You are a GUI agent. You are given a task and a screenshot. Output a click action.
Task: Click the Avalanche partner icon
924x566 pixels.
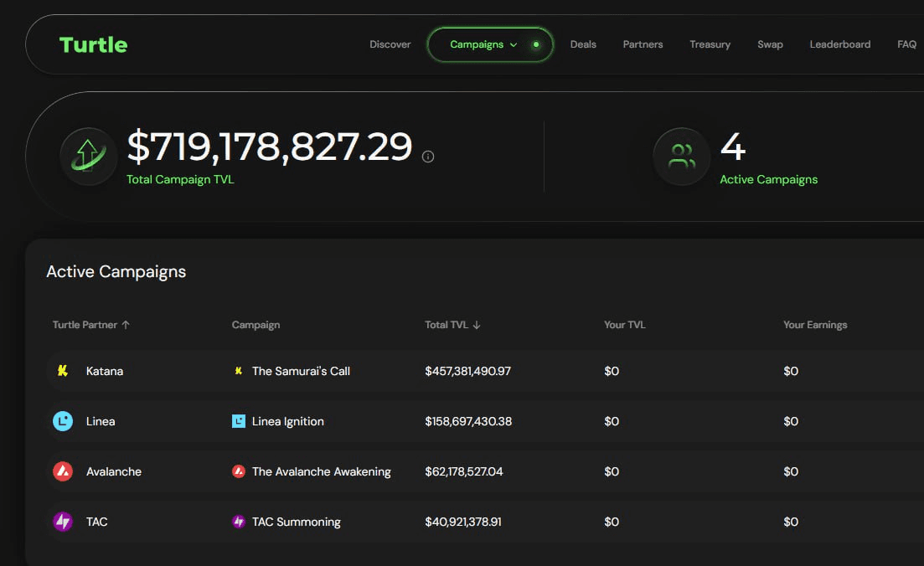pyautogui.click(x=63, y=471)
